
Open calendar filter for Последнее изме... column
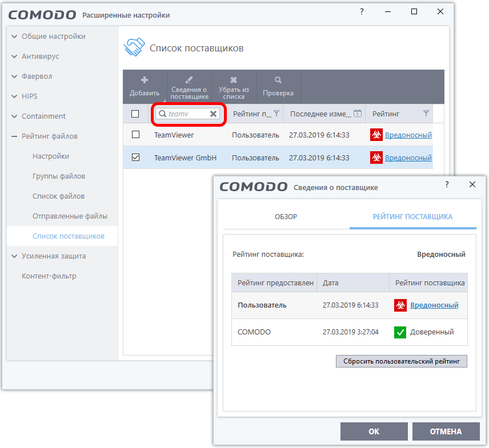[x=358, y=114]
